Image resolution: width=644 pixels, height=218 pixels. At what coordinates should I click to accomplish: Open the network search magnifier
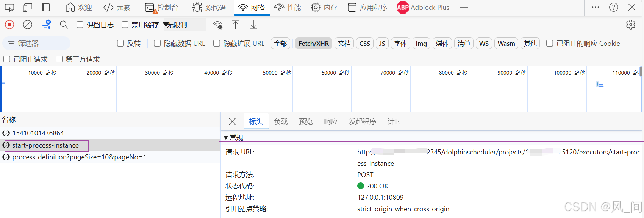coord(64,25)
